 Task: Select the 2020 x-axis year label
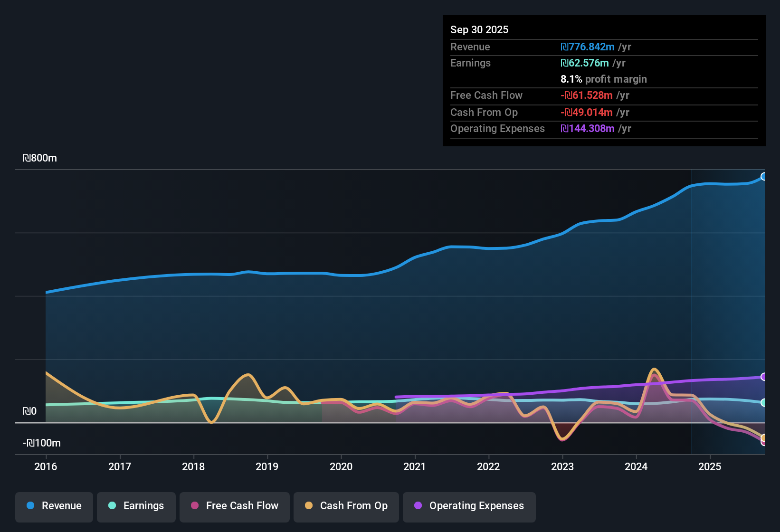[x=341, y=467]
